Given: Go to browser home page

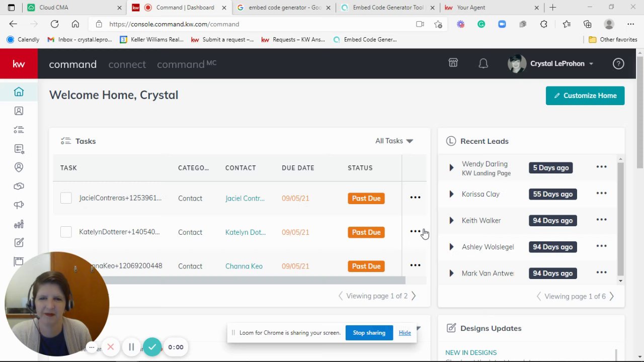Looking at the screenshot, I should coord(75,24).
